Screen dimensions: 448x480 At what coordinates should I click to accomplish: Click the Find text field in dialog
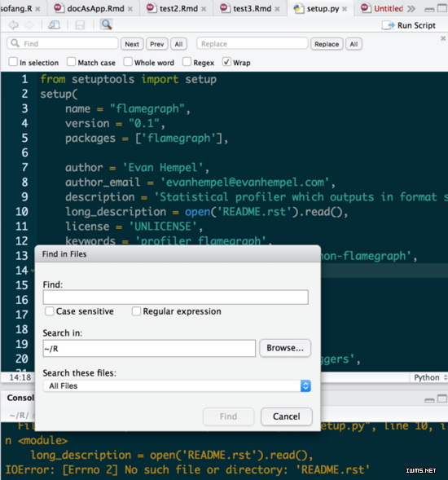pos(175,297)
